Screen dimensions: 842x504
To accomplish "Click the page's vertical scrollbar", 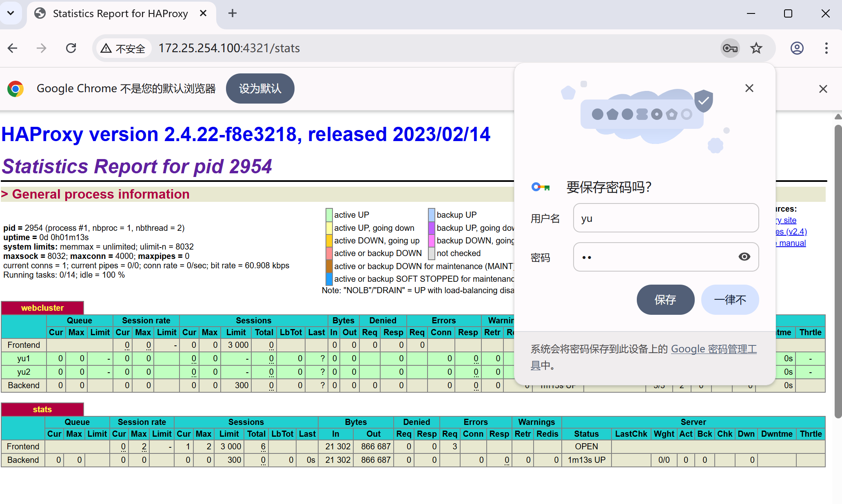I will (x=838, y=269).
